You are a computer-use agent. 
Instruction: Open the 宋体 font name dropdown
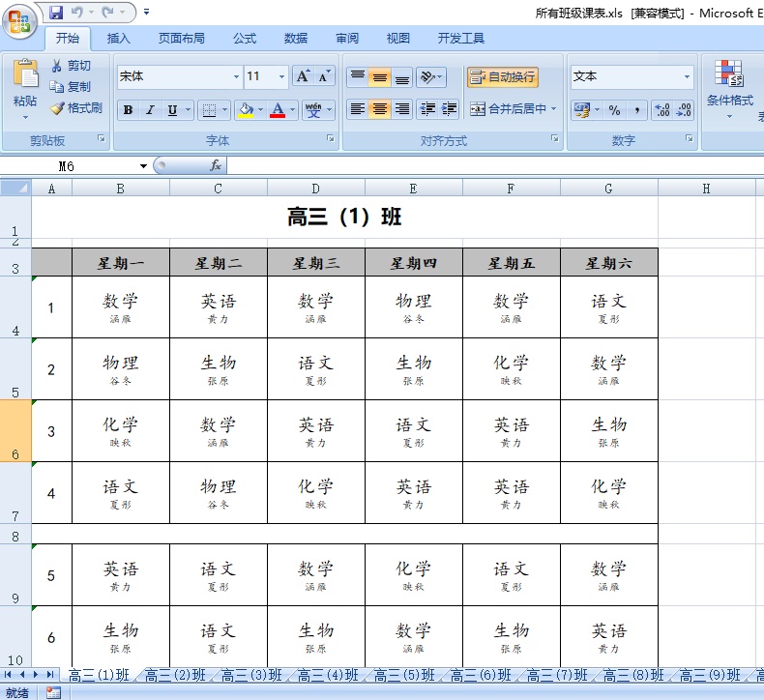click(x=236, y=77)
